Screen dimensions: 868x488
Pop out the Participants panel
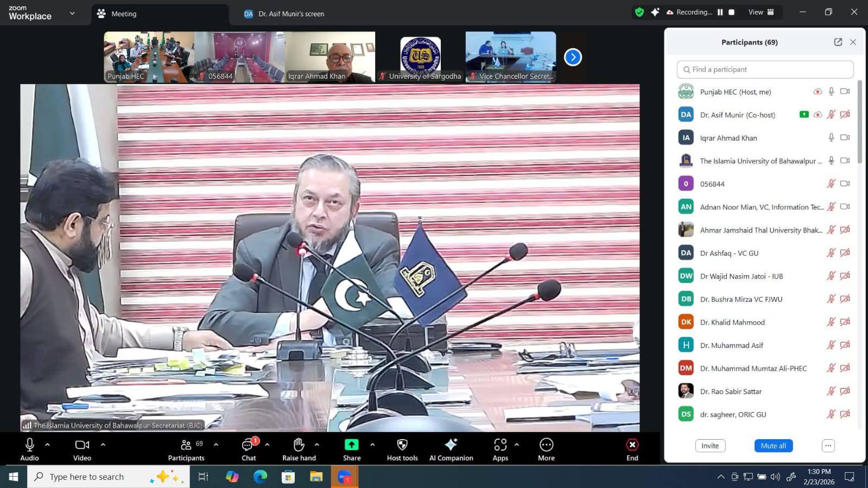tap(838, 42)
